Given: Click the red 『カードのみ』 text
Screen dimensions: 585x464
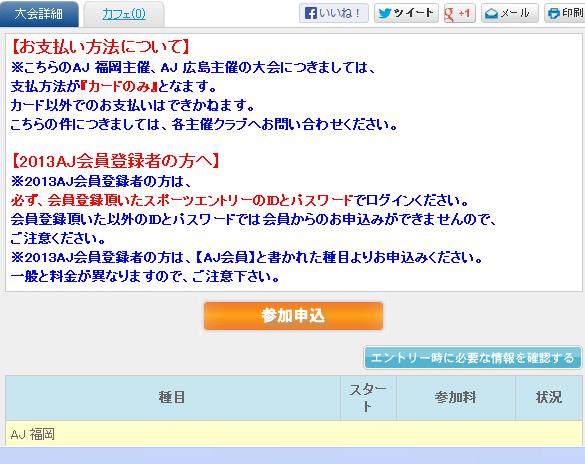Looking at the screenshot, I should (x=119, y=87).
